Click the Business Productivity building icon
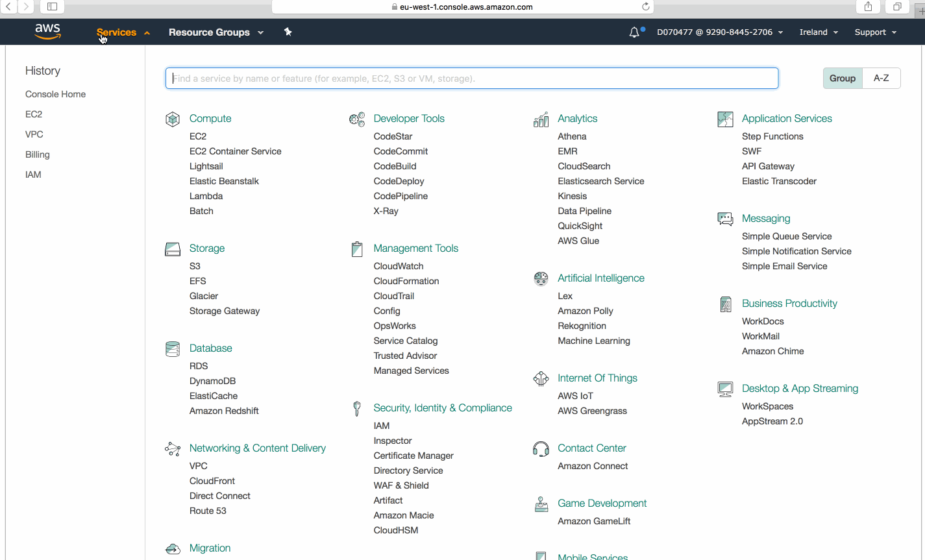925x560 pixels. click(726, 304)
